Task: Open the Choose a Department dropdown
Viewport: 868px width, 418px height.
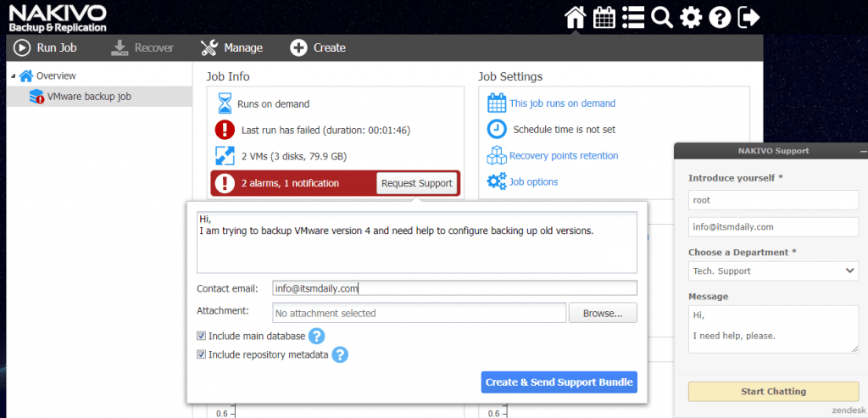Action: pyautogui.click(x=773, y=270)
